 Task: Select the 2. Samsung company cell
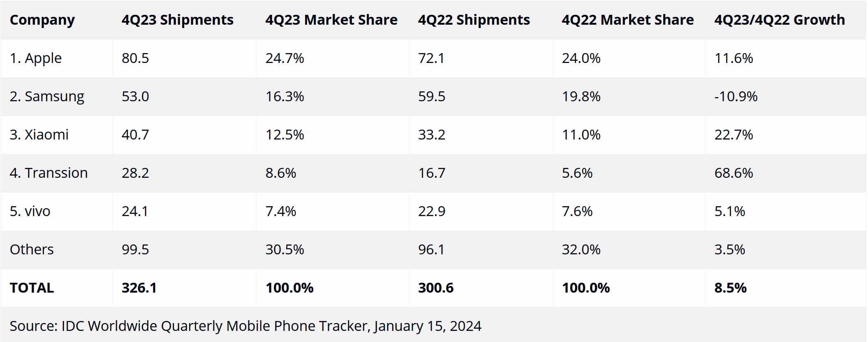coord(47,97)
